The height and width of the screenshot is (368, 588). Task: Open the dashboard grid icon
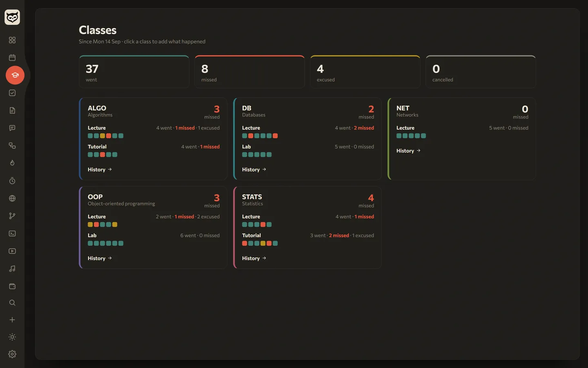pyautogui.click(x=12, y=40)
